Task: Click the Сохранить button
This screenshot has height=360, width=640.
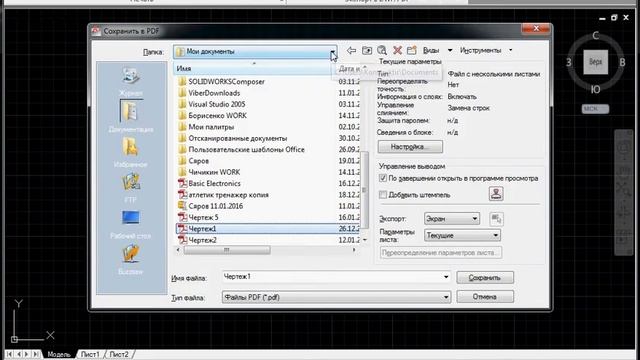Action: [x=485, y=278]
